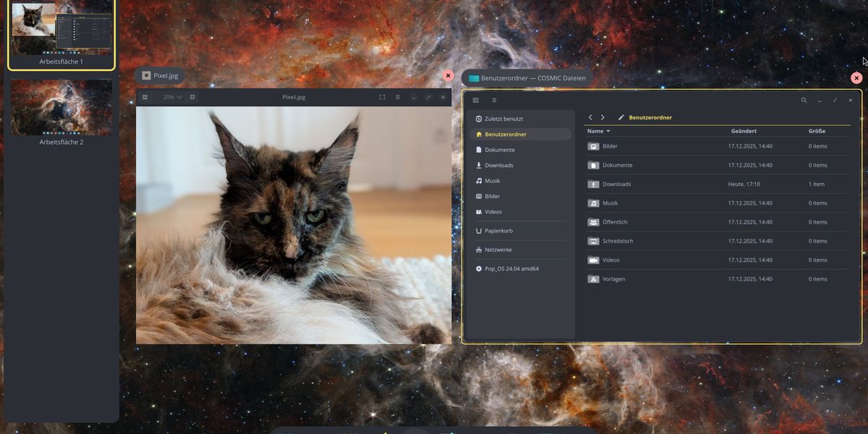Switch to the Arbeitsfläche 2 workspace thumbnail
The width and height of the screenshot is (868, 434).
tap(61, 108)
